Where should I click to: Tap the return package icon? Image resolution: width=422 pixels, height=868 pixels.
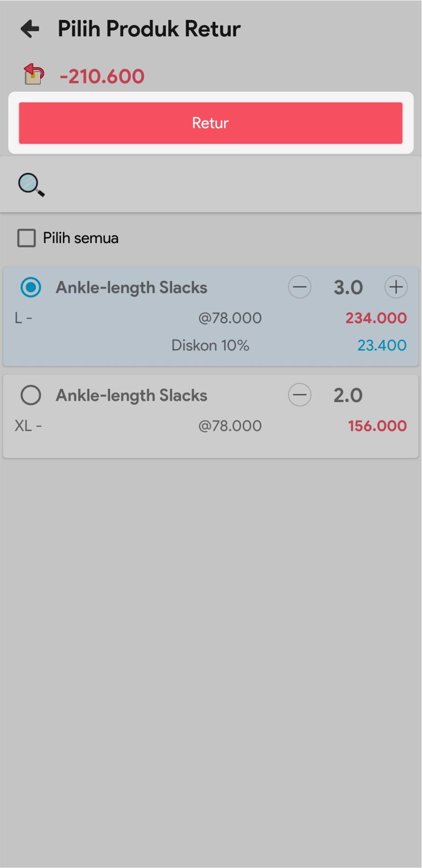[34, 75]
